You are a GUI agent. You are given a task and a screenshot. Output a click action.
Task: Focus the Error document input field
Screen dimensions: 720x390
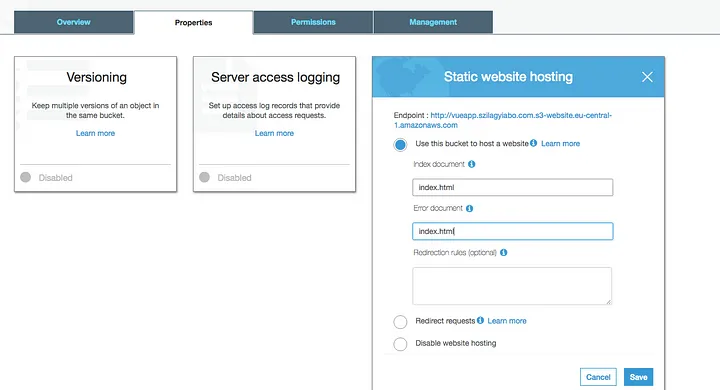click(512, 231)
